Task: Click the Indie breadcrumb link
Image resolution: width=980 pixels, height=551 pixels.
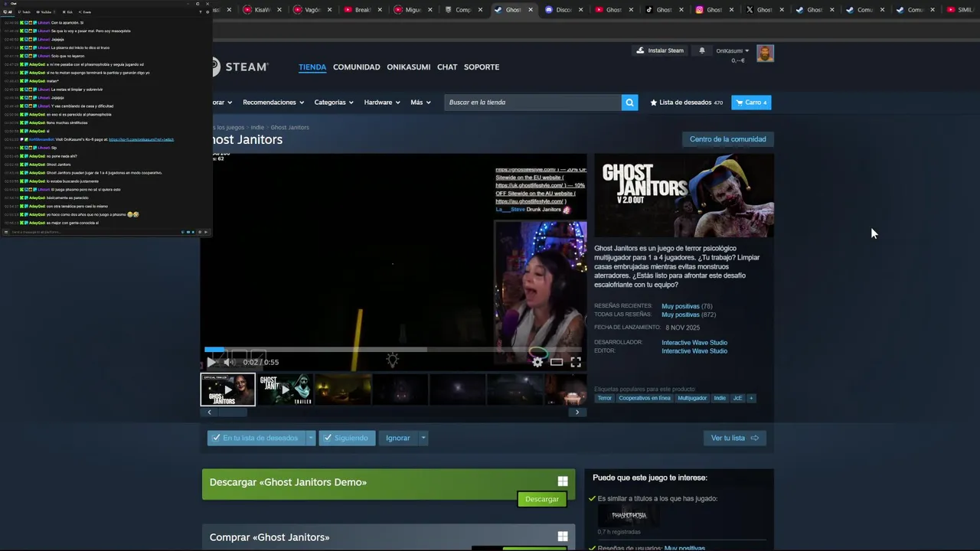Action: coord(257,127)
